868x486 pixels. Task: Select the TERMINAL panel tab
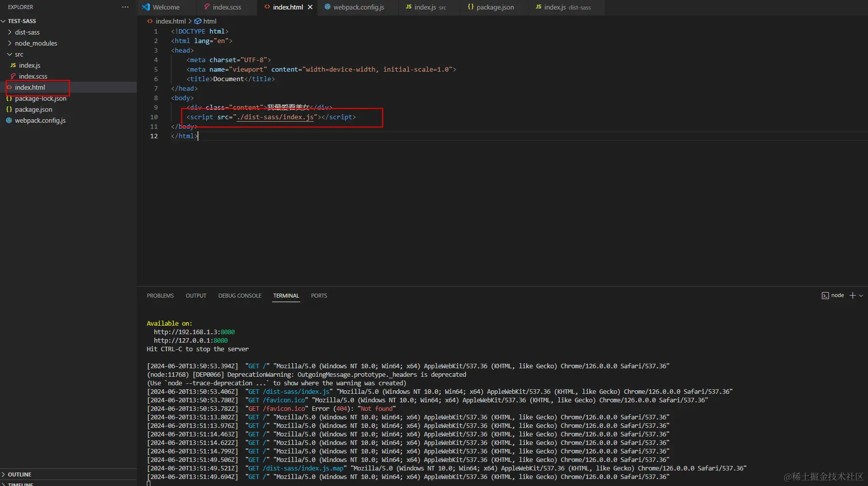coord(286,296)
